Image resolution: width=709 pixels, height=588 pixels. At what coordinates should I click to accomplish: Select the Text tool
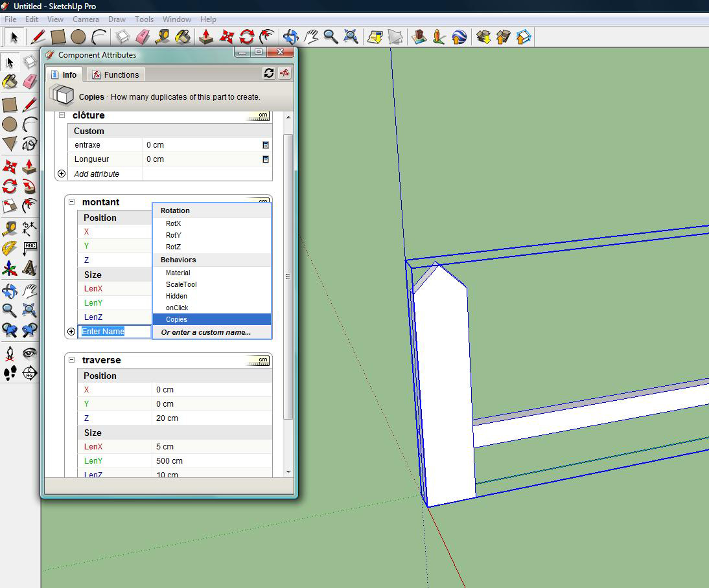coord(30,247)
